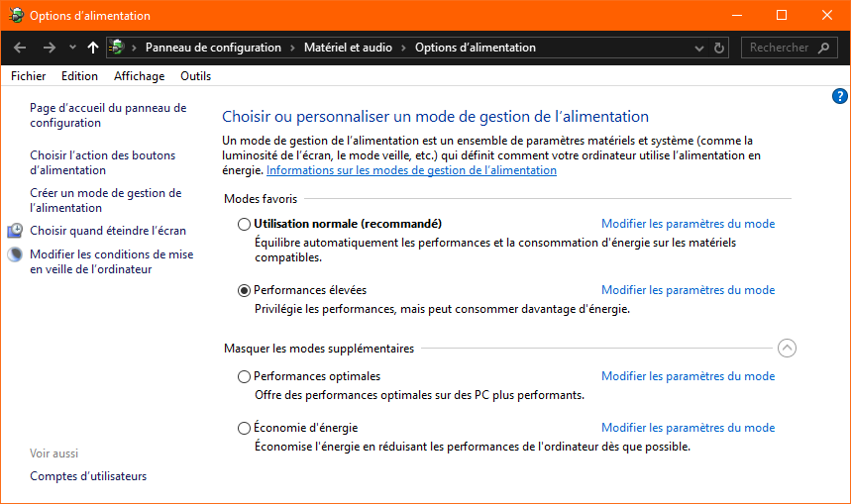Screen dimensions: 851x504
Task: Click the Forward navigation arrow
Action: [x=49, y=48]
